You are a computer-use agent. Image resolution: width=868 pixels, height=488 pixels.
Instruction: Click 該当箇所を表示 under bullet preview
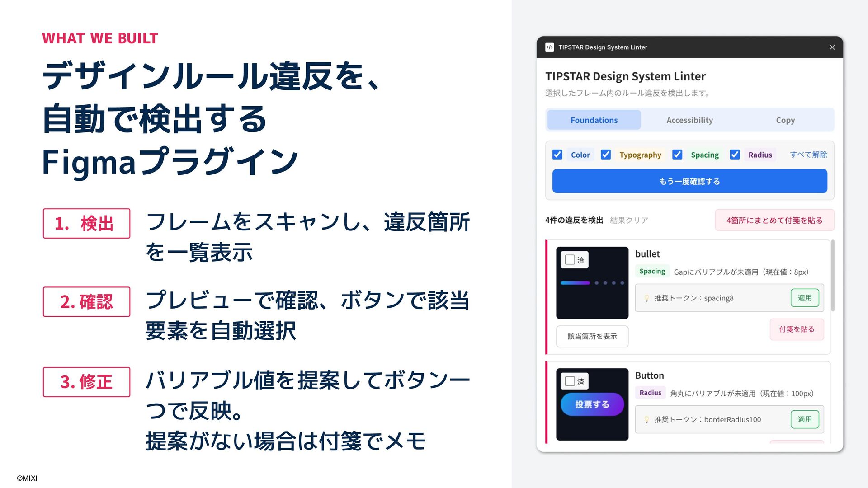pos(592,336)
